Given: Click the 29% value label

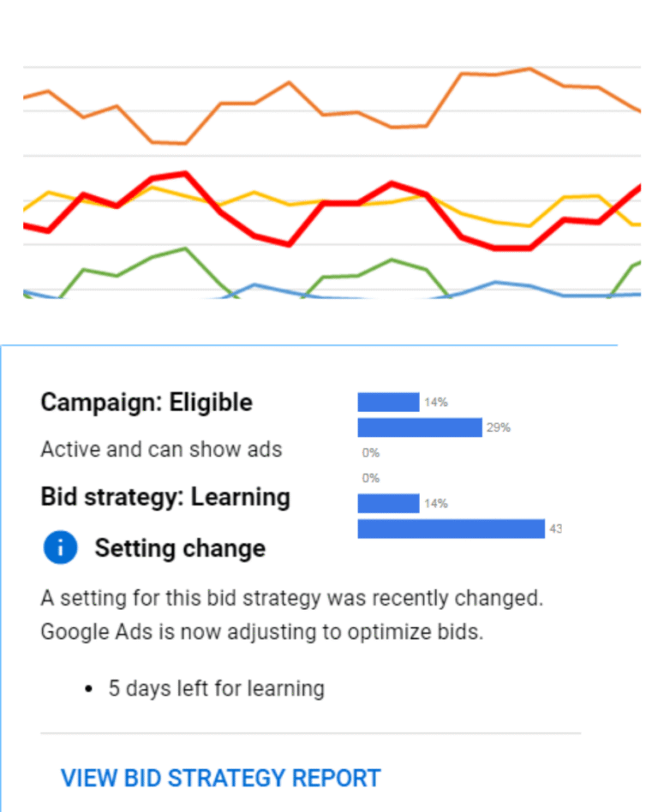Looking at the screenshot, I should pyautogui.click(x=499, y=427).
